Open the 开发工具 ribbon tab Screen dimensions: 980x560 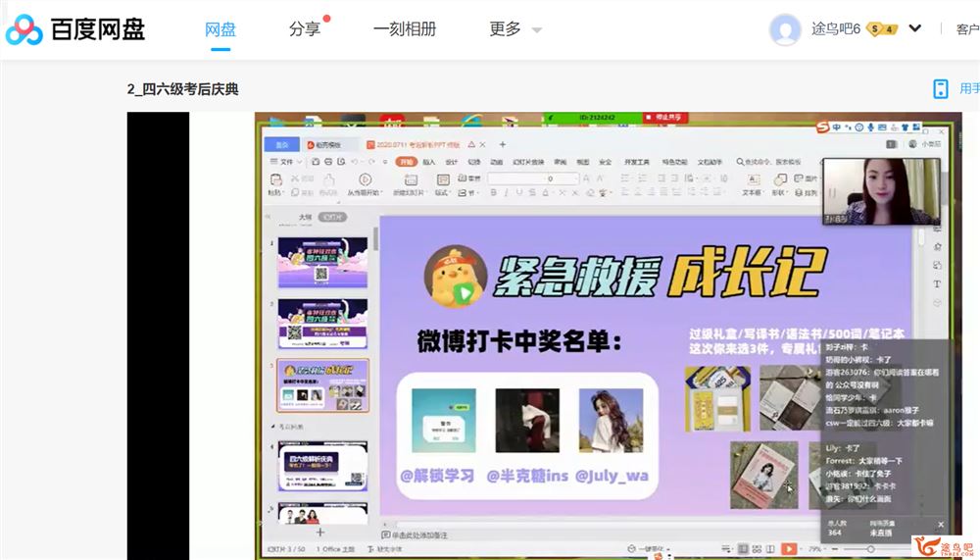pyautogui.click(x=636, y=162)
